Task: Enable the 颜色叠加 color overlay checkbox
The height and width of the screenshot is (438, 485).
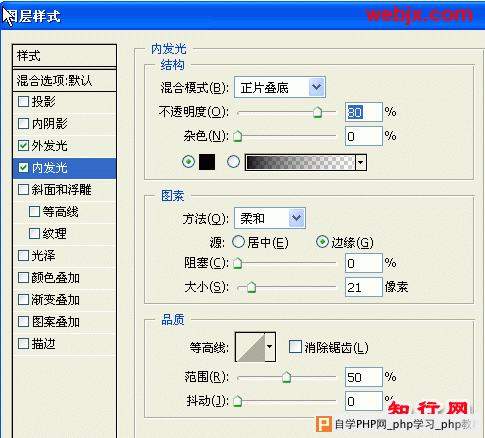Action: [23, 278]
